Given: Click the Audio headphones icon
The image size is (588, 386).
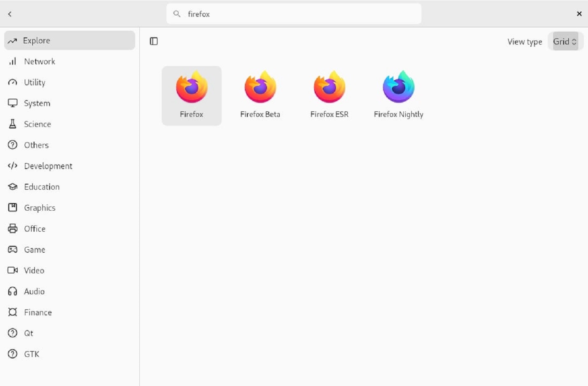Looking at the screenshot, I should [x=12, y=291].
